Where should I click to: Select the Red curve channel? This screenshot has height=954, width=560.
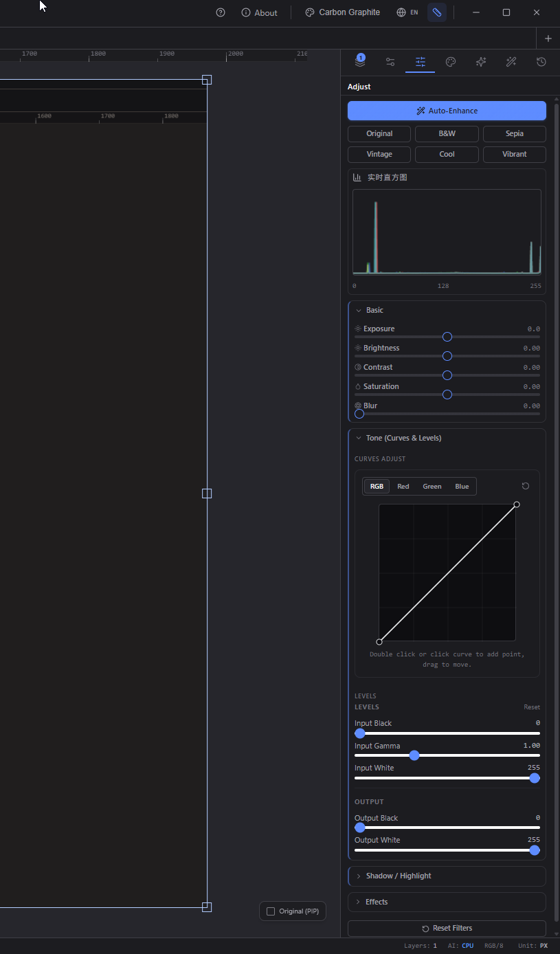(403, 487)
